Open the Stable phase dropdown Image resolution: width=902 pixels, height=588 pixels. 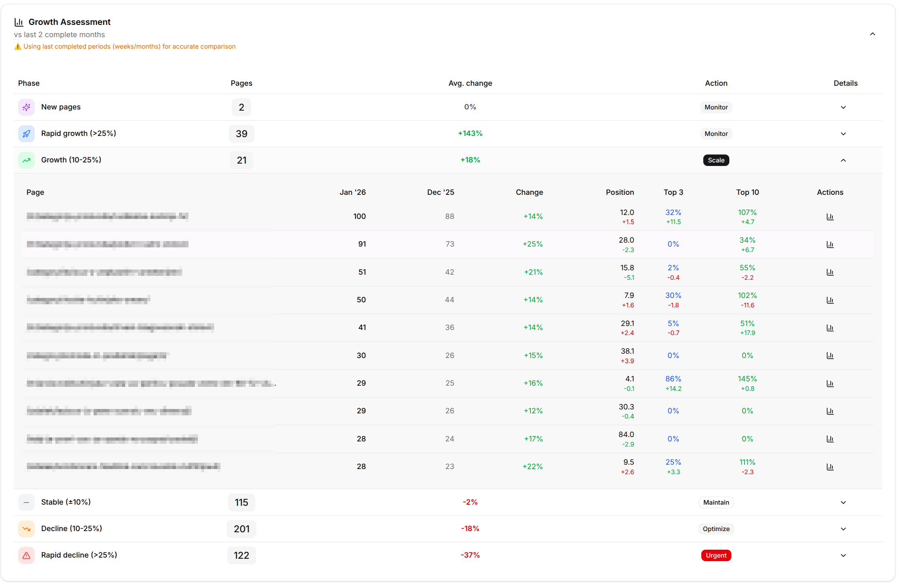pos(843,502)
